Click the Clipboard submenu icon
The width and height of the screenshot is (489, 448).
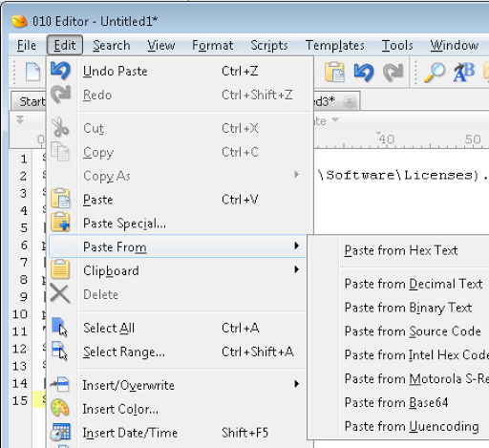(60, 269)
